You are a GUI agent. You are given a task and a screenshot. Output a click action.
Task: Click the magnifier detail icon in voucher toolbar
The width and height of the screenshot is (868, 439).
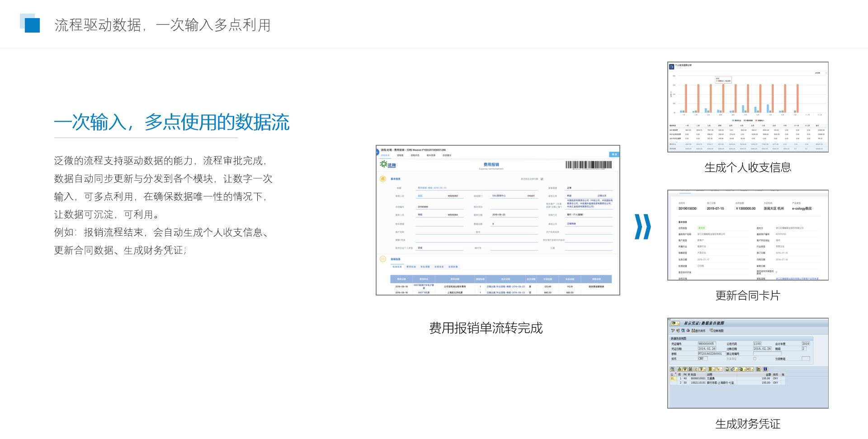coord(672,369)
